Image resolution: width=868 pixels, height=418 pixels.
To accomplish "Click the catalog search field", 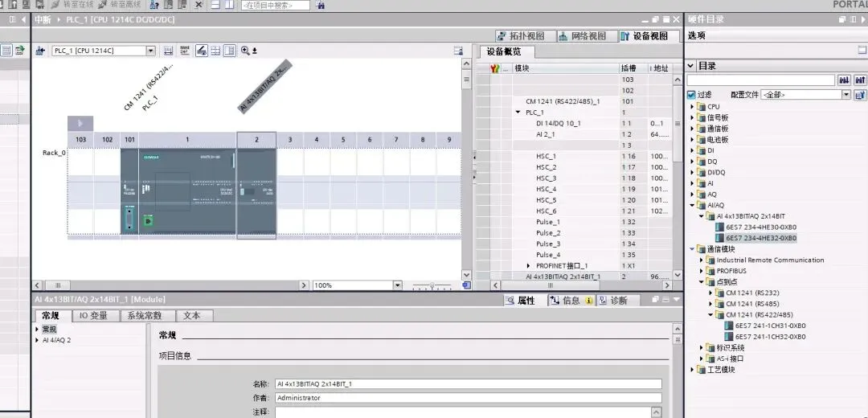I will coord(760,80).
